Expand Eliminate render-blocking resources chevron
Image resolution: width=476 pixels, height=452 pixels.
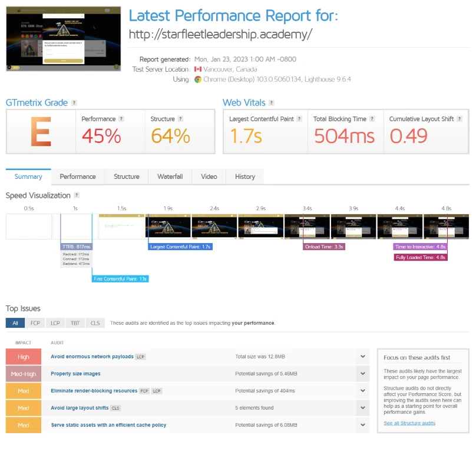click(363, 391)
